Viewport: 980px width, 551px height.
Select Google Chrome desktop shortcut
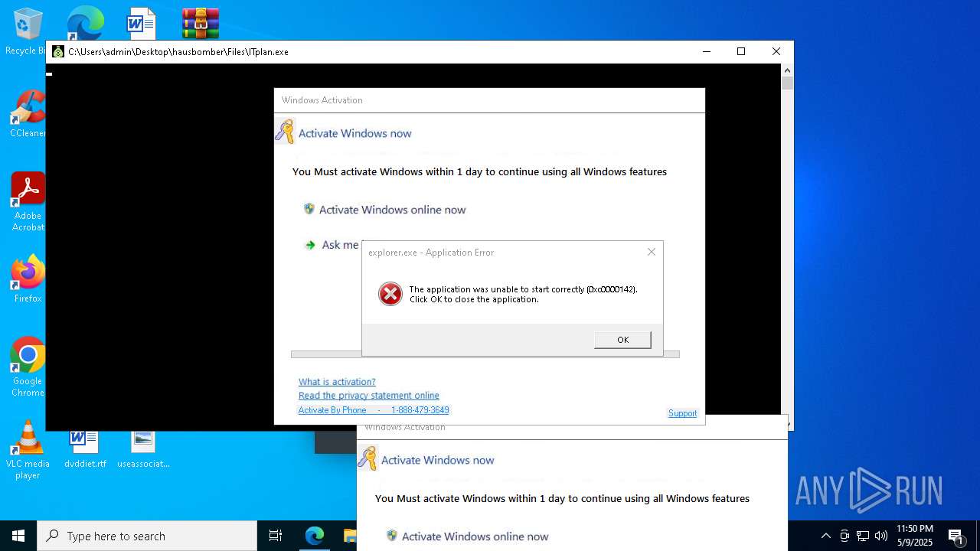[x=28, y=367]
